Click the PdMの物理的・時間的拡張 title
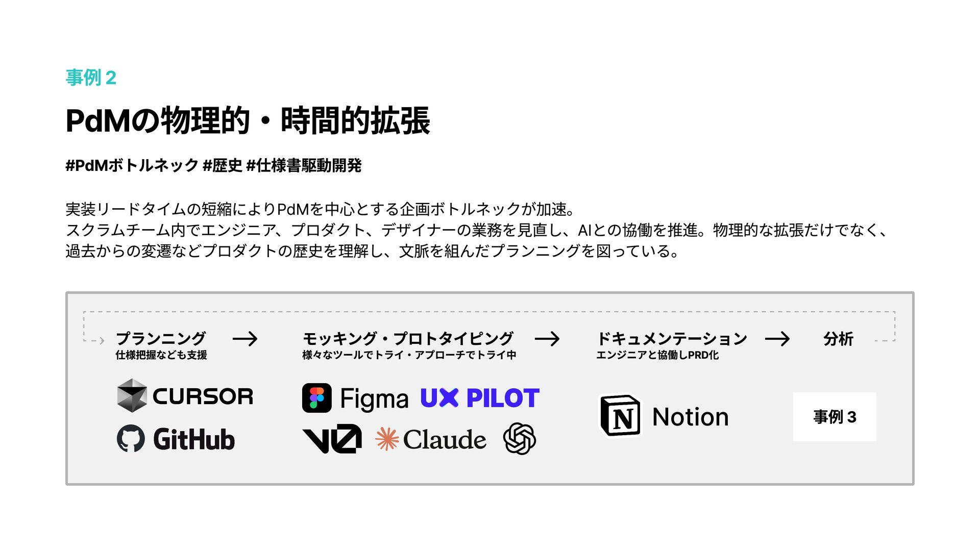 [x=248, y=121]
